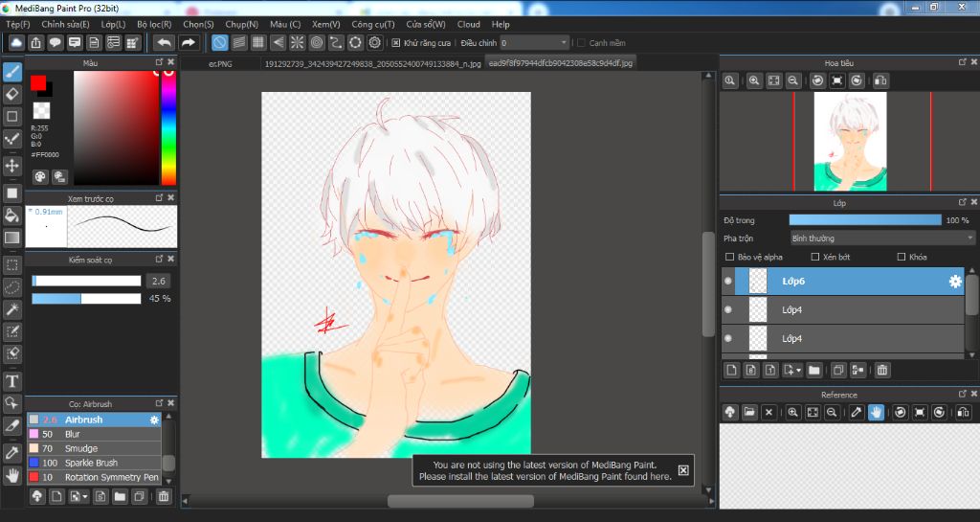Screen dimensions: 980x522
Task: Open the Lớp6 layer settings gear
Action: [955, 282]
